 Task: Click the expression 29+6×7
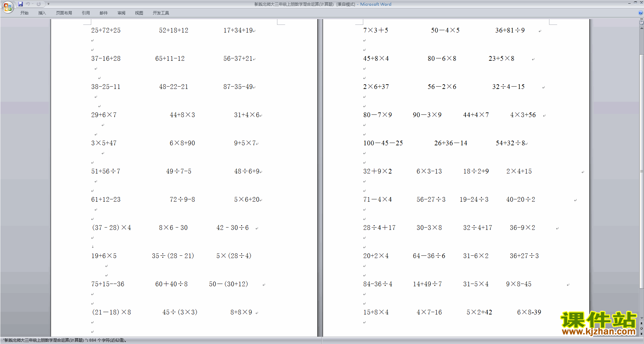104,115
